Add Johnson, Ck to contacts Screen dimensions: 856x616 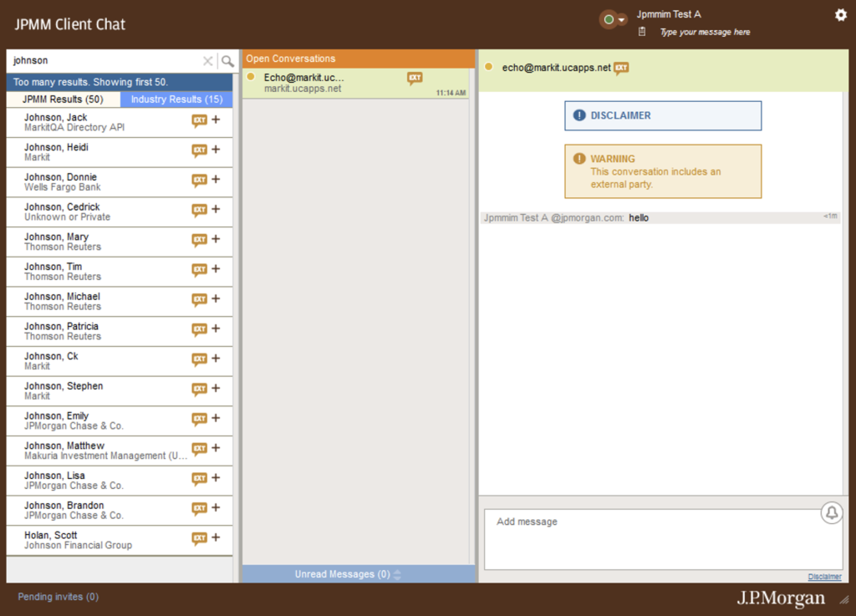point(217,359)
